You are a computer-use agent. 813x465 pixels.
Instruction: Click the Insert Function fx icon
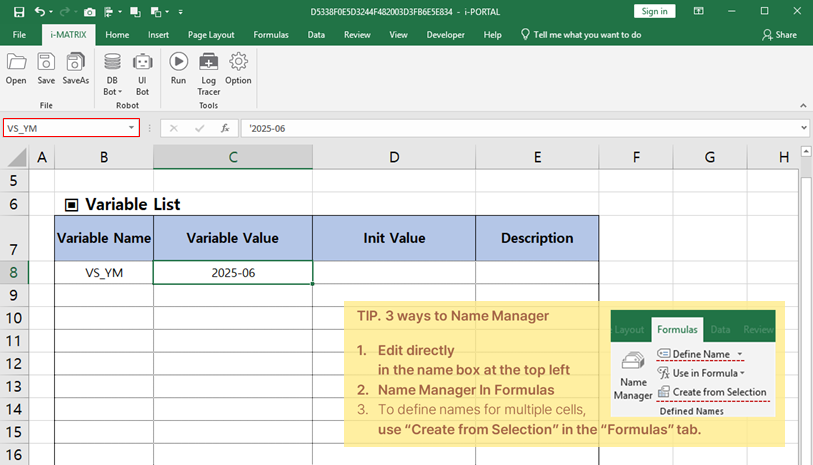pos(225,128)
